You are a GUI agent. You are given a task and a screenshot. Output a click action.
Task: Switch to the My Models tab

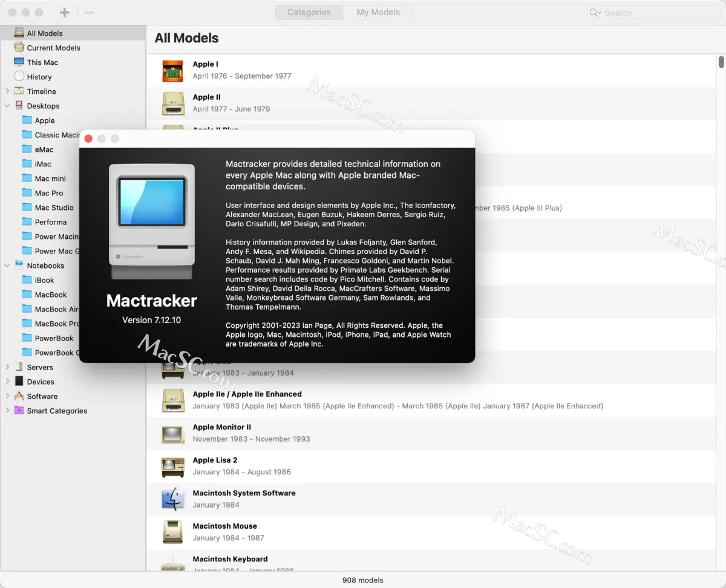[x=378, y=12]
